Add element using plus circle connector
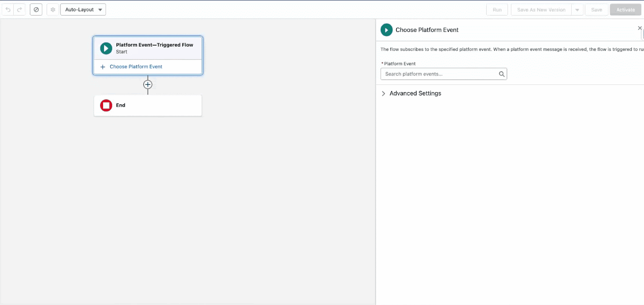 pos(148,84)
